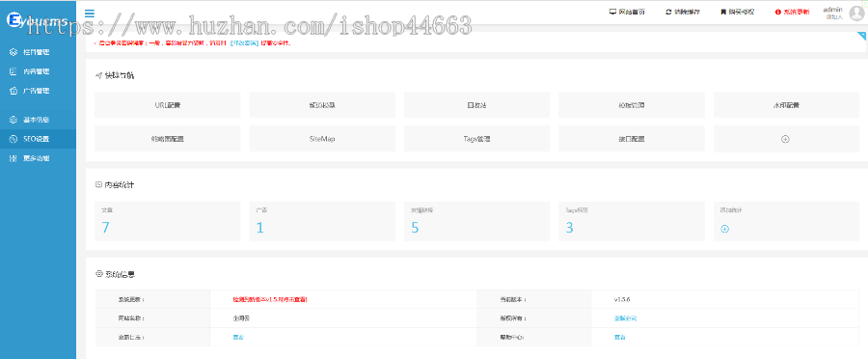Click 购买授权 in top bar
This screenshot has height=359, width=868.
click(x=741, y=12)
